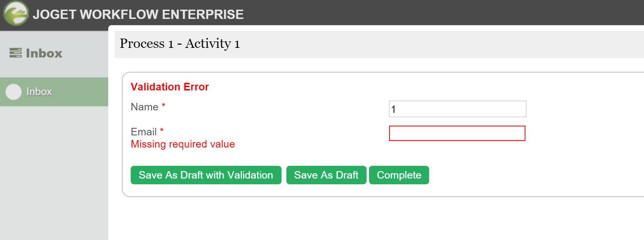Screen dimensions: 644x240
Task: Click the Process 1 - Activity 1 heading
Action: 180,44
